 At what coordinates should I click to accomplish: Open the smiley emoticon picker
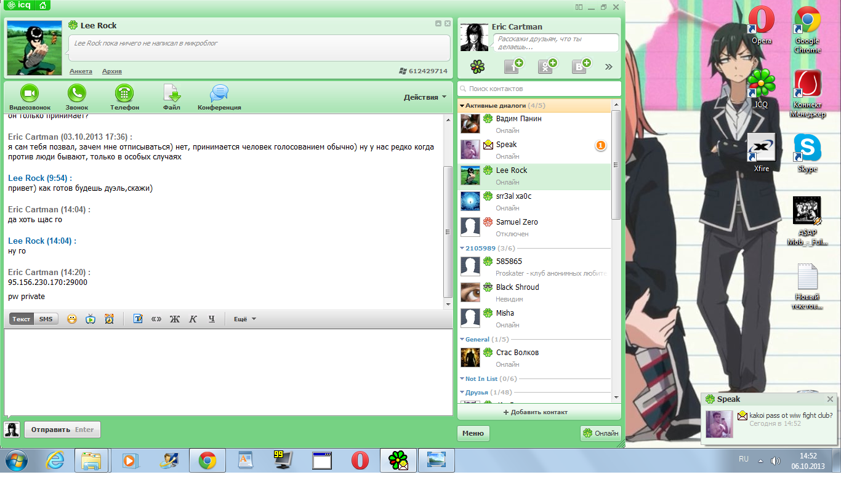pyautogui.click(x=72, y=319)
